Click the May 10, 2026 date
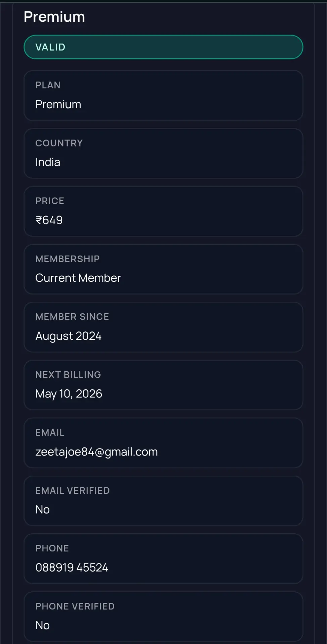327x644 pixels. (69, 394)
